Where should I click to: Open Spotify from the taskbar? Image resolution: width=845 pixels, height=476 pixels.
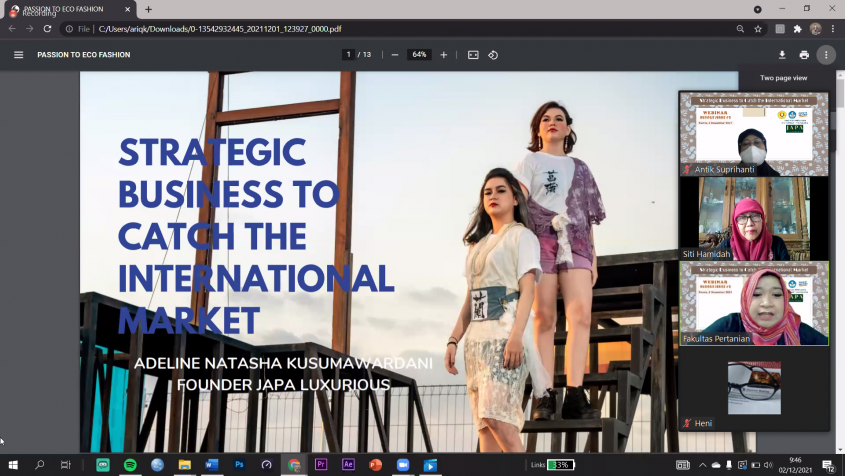tap(130, 465)
